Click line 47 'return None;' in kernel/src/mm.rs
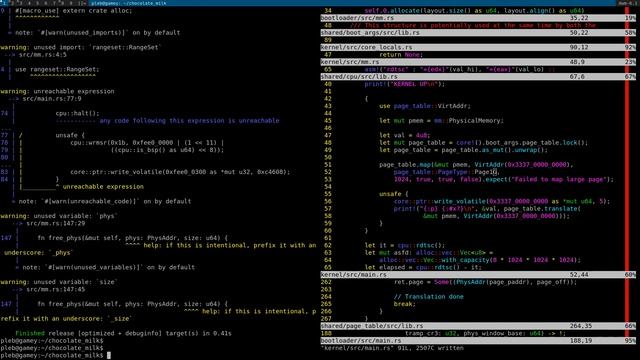The width and height of the screenshot is (640, 360). 401,55
